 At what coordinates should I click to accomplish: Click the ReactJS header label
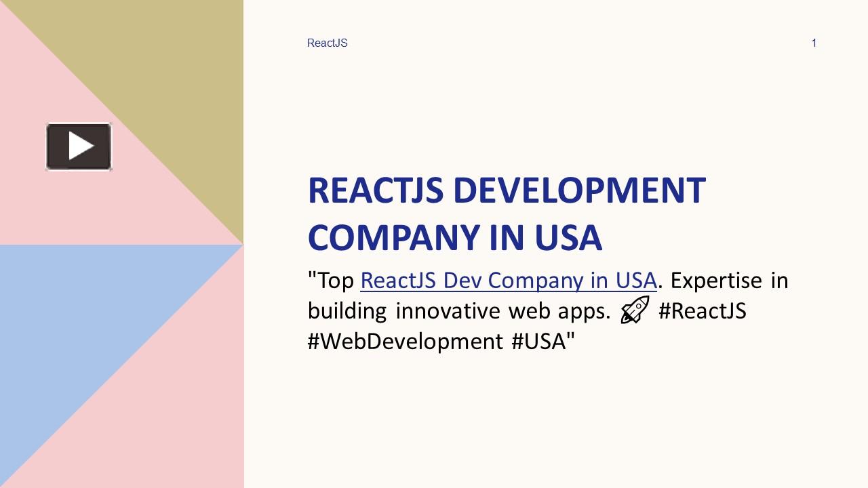coord(327,43)
